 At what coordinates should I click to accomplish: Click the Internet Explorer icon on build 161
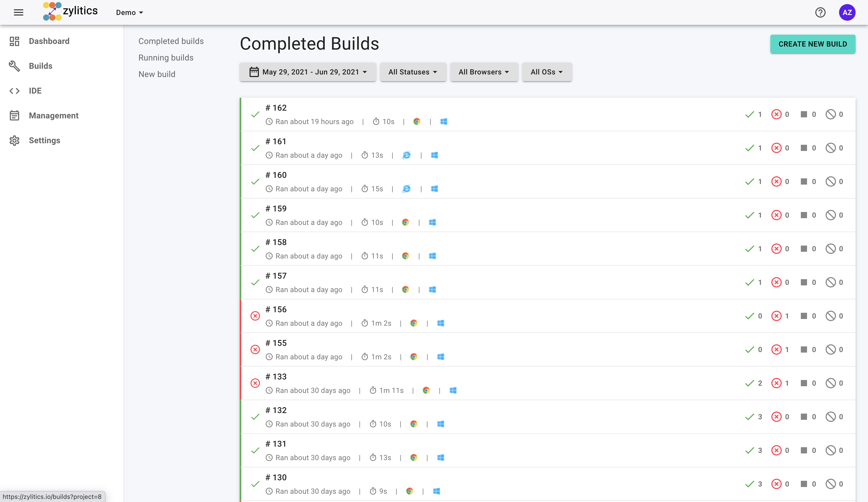(406, 155)
